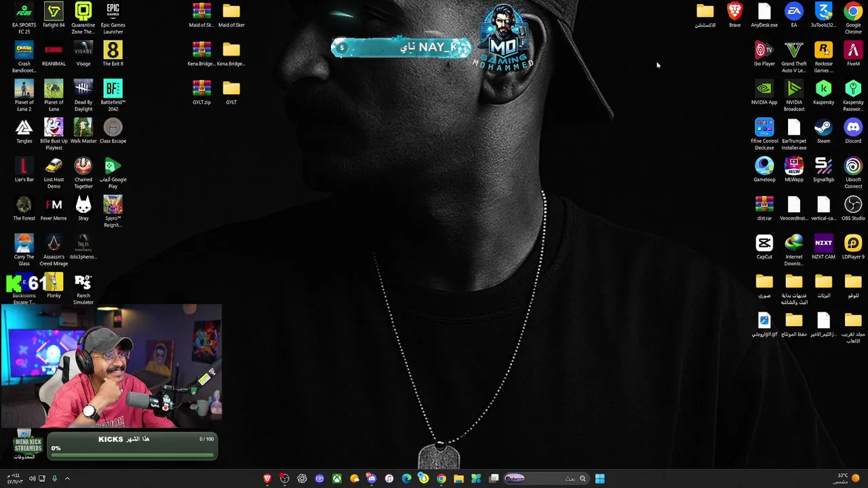Open the Plonky game shortcut
This screenshot has width=868, height=488.
54,286
